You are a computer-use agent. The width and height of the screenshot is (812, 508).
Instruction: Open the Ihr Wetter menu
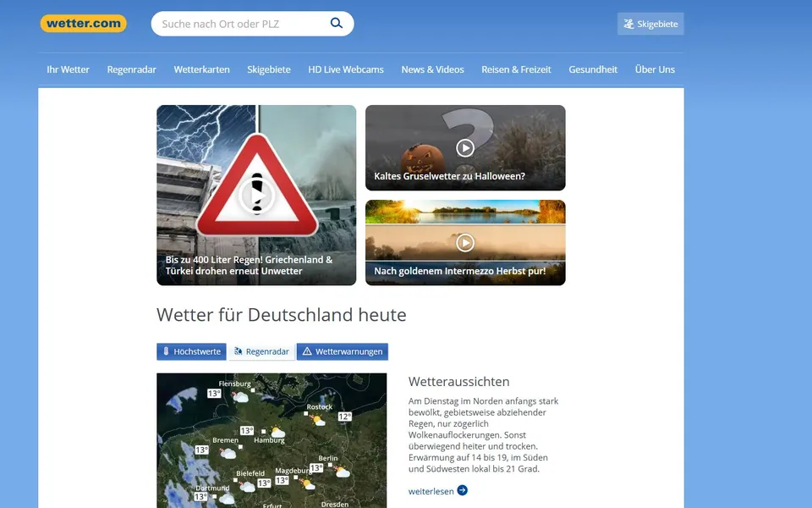coord(68,69)
